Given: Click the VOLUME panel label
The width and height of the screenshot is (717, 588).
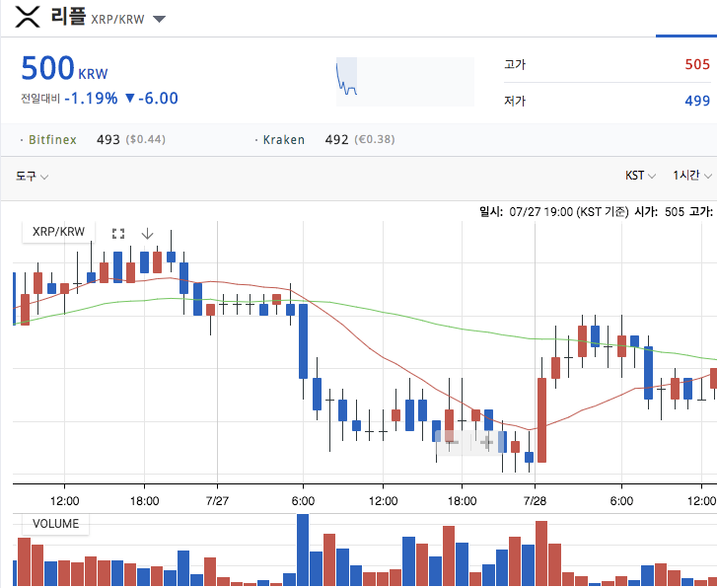Looking at the screenshot, I should [56, 524].
